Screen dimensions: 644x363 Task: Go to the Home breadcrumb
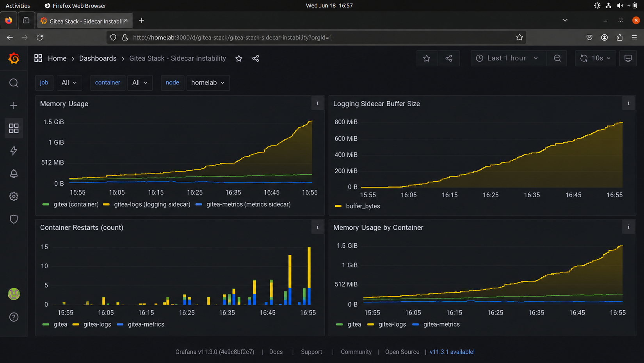[57, 58]
